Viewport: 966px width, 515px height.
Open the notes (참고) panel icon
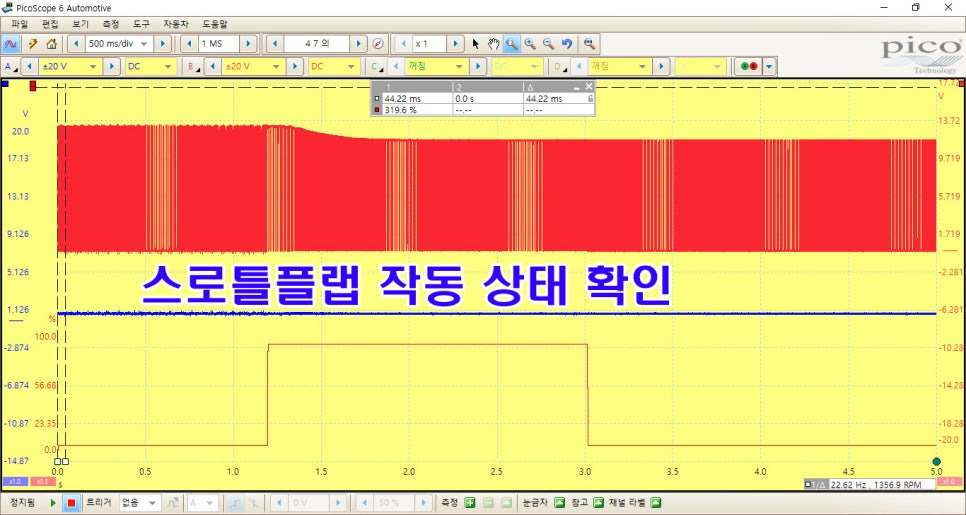coord(598,503)
